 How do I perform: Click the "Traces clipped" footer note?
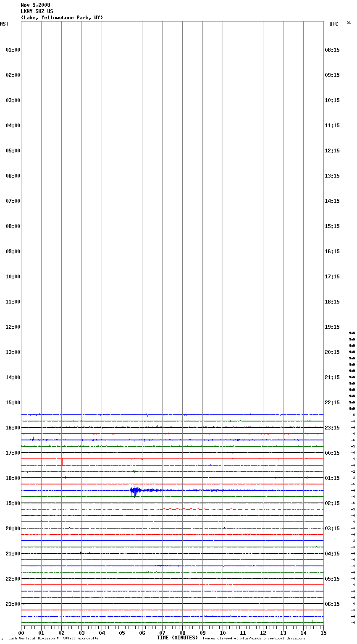tap(254, 639)
